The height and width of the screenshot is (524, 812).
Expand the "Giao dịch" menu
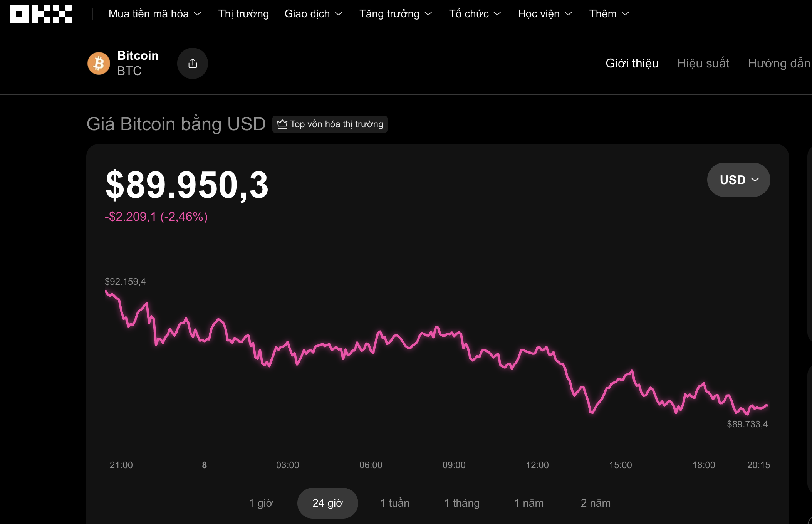(313, 14)
